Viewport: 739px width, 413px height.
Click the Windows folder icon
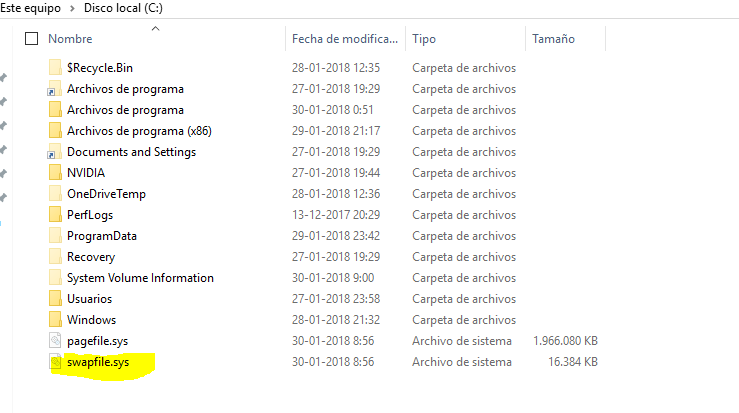coord(55,320)
